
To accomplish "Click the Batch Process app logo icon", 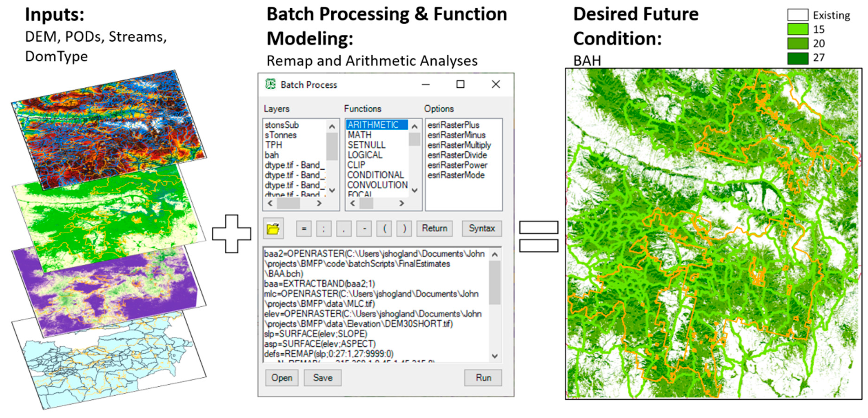I will coord(270,84).
